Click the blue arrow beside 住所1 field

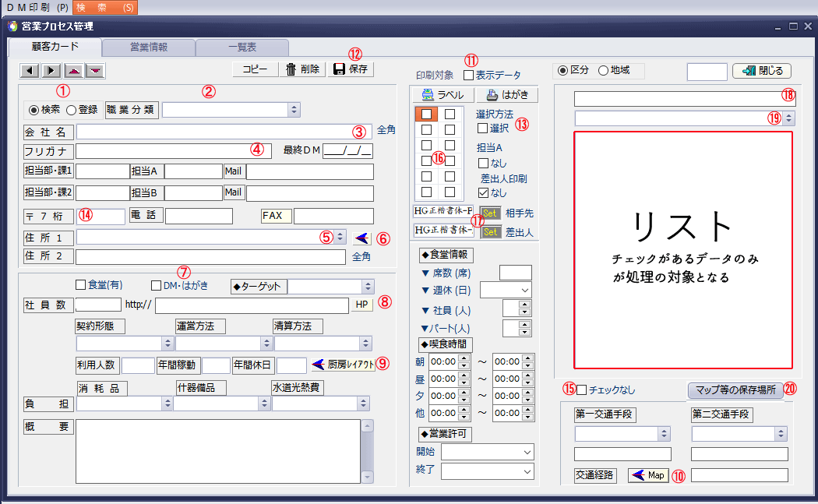pyautogui.click(x=361, y=238)
